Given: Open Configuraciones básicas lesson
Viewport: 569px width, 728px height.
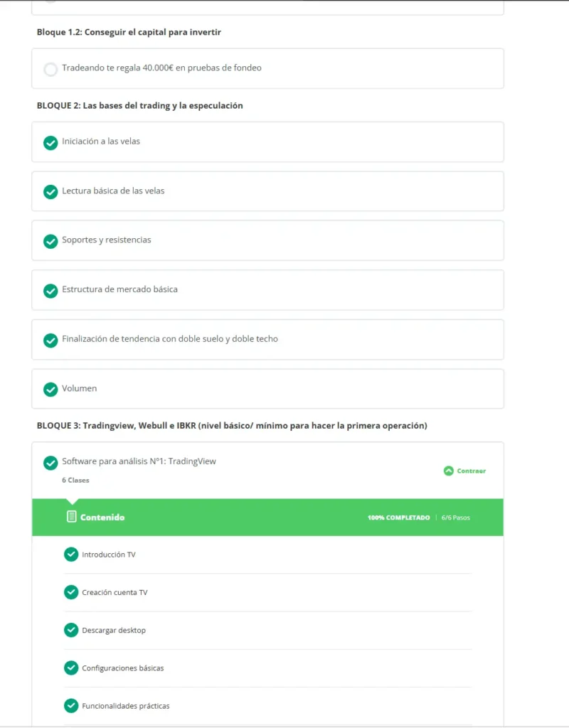Looking at the screenshot, I should (x=122, y=668).
